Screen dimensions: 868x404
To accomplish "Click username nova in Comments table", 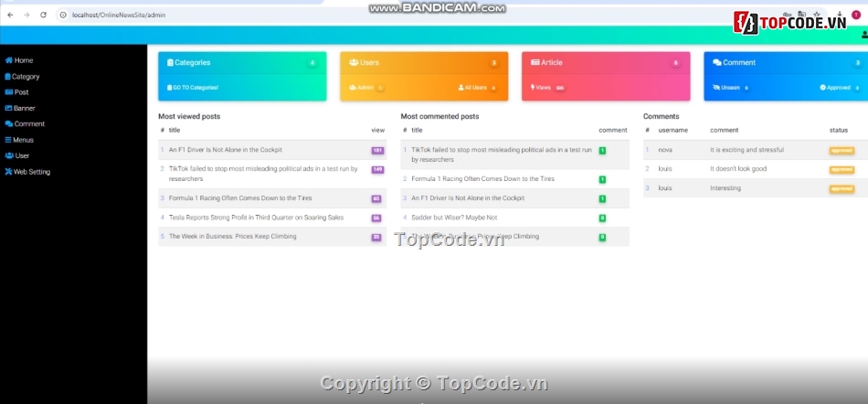I will click(x=665, y=150).
